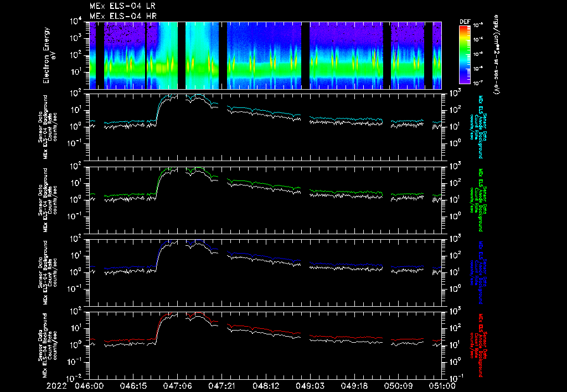
Task: Click the '051:00' time axis label
Action: (441, 386)
